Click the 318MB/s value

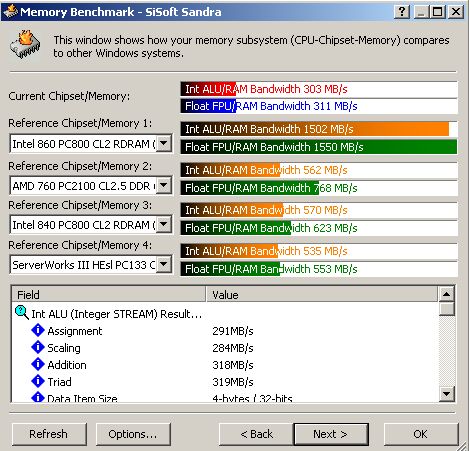[x=233, y=365]
